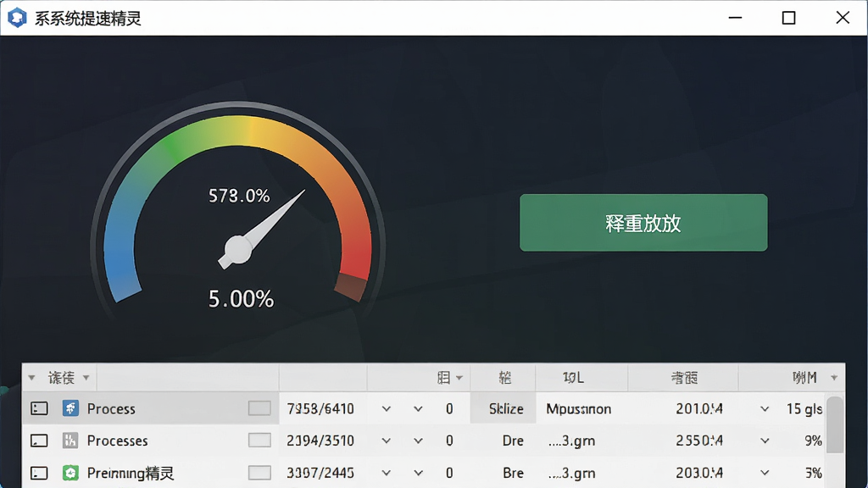Click the "573.0%" reading inside the gauge
The image size is (868, 488).
pyautogui.click(x=239, y=196)
